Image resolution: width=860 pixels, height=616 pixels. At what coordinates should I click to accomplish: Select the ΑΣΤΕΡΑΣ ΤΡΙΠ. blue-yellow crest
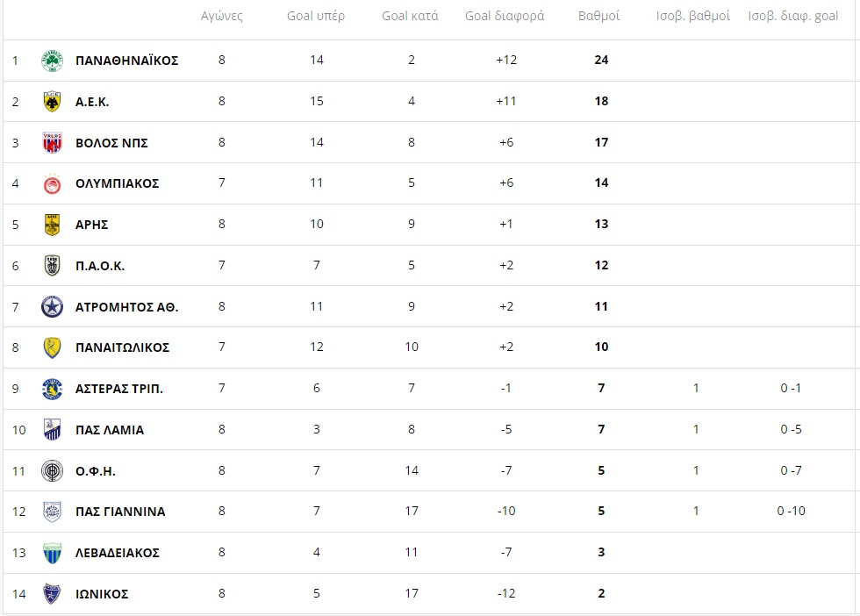(52, 389)
